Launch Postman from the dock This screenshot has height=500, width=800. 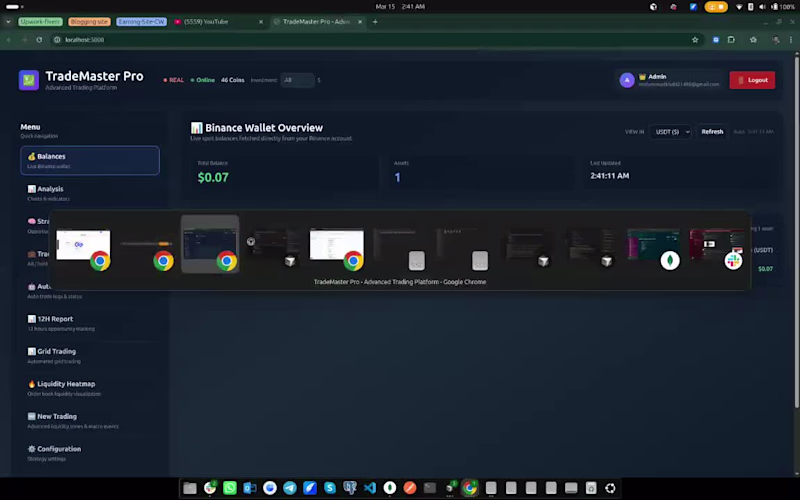tap(410, 488)
